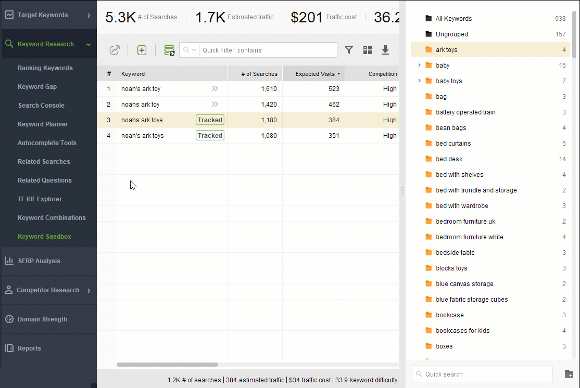Viewport: 580px width, 388px height.
Task: Open quick filter search type dropdown
Action: (x=189, y=50)
